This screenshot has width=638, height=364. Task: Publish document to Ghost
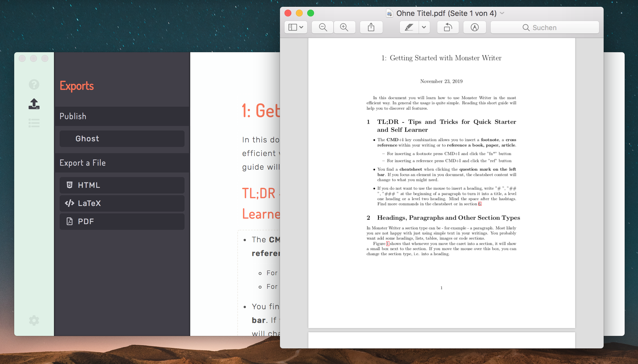pyautogui.click(x=122, y=139)
